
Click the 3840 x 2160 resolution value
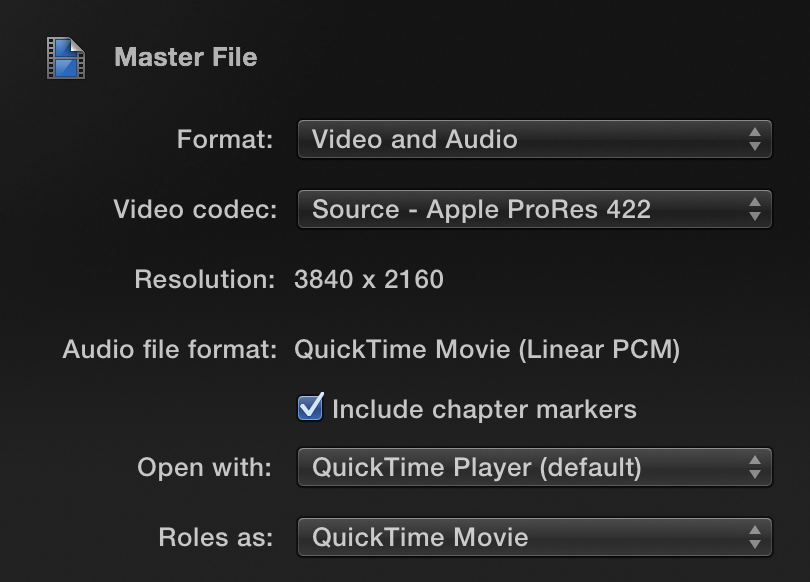click(369, 279)
